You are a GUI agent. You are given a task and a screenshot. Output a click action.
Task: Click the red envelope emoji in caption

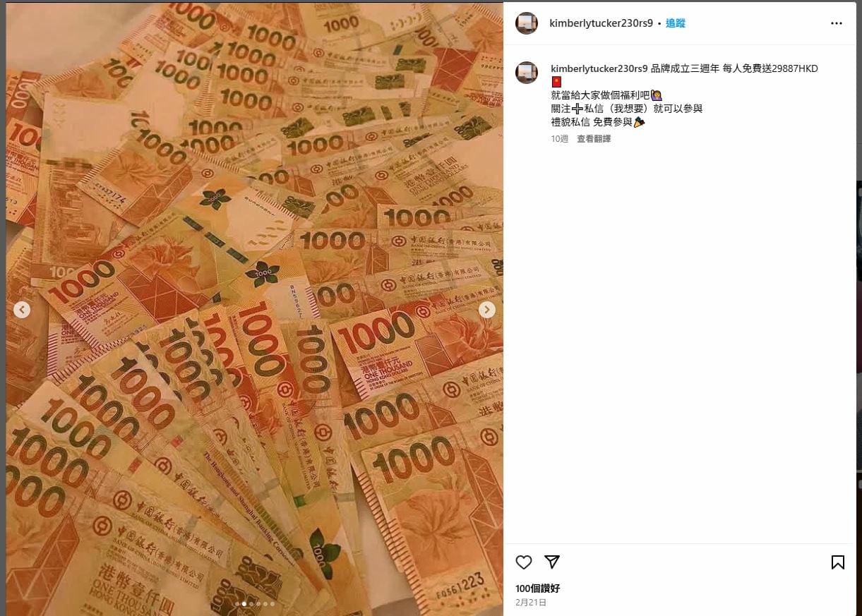(x=556, y=82)
